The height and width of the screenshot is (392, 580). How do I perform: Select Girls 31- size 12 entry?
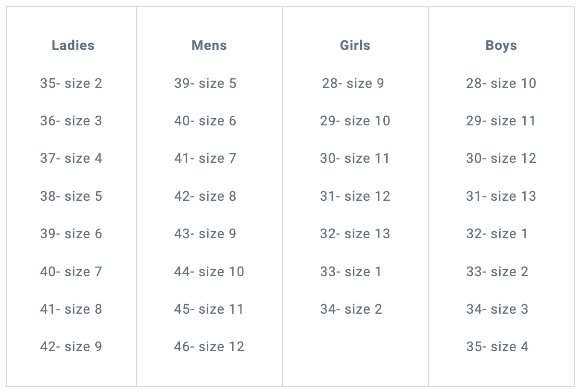point(355,196)
